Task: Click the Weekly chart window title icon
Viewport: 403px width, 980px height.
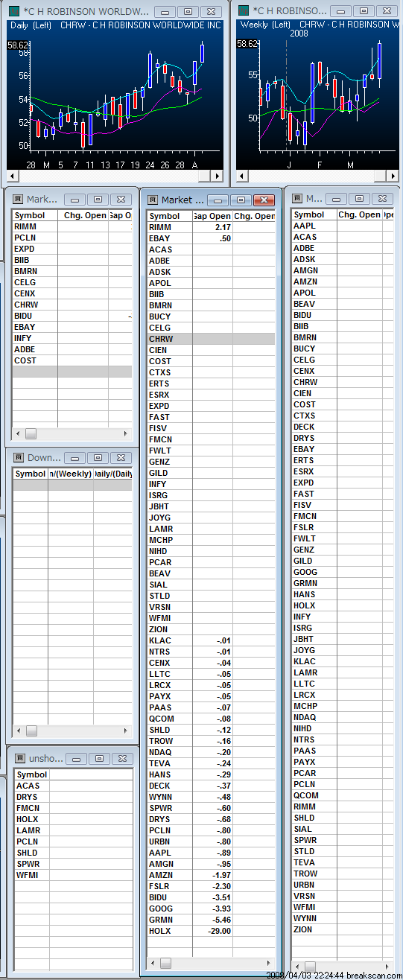Action: point(243,11)
